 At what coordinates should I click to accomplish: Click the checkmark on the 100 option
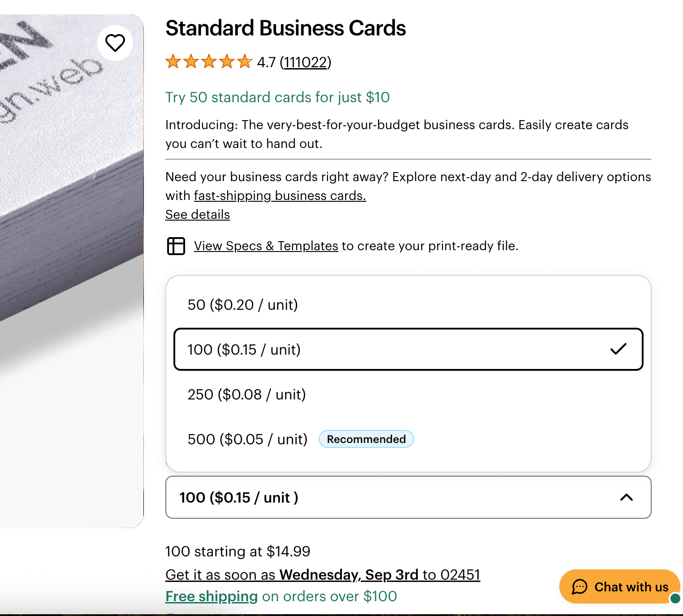click(x=618, y=349)
